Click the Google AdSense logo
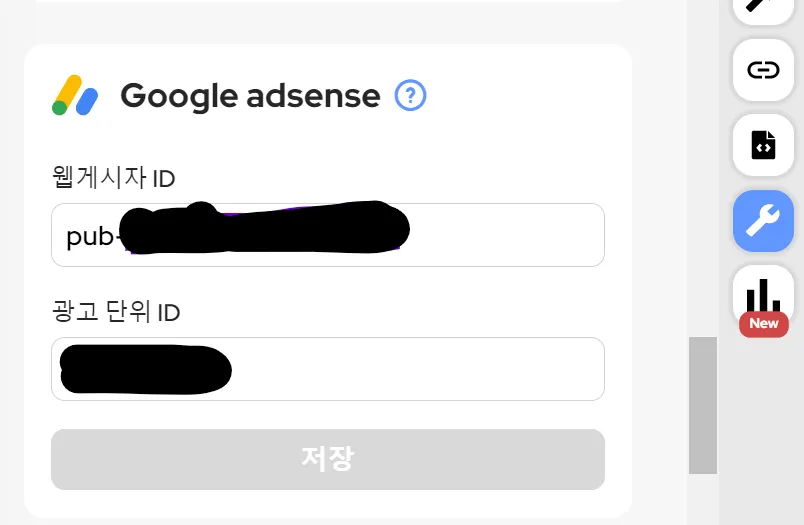 [x=75, y=96]
